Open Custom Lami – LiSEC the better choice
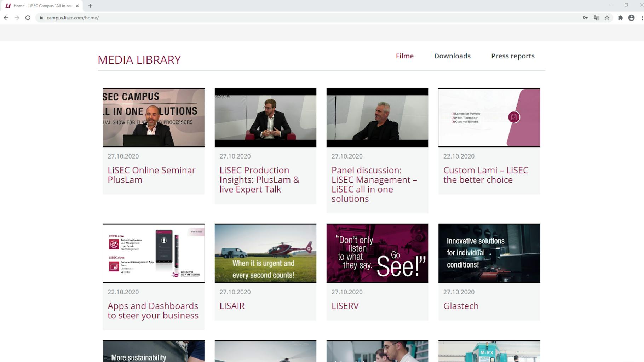The width and height of the screenshot is (644, 362). (486, 175)
